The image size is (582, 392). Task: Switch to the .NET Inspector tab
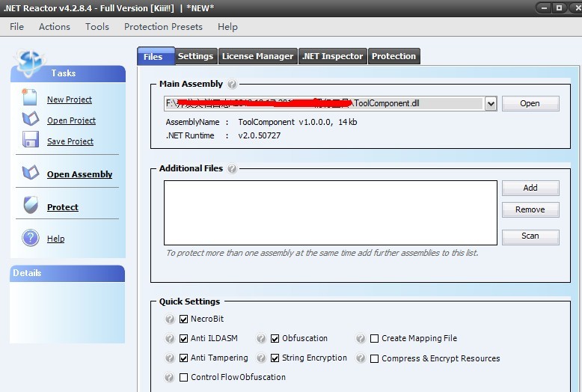[x=333, y=56]
